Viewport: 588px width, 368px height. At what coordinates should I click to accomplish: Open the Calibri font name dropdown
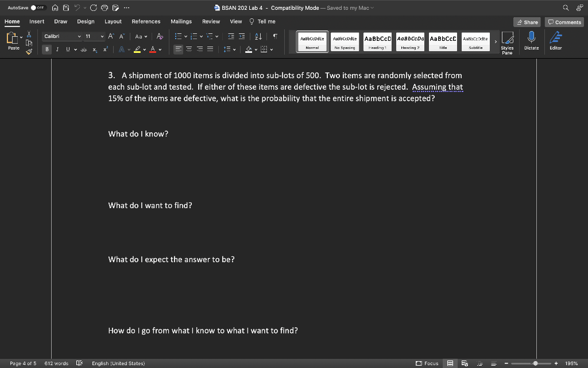[x=62, y=36]
